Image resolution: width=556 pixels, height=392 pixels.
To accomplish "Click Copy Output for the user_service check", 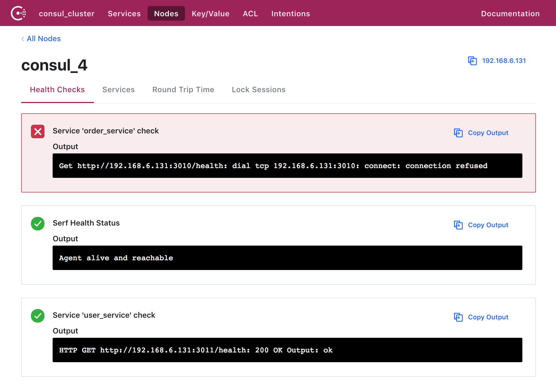I will point(481,317).
